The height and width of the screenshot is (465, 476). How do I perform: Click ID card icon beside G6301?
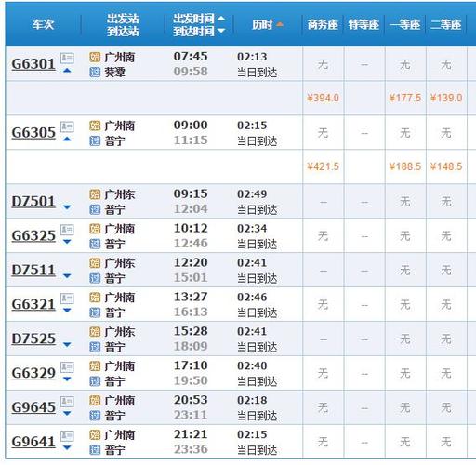(x=67, y=58)
